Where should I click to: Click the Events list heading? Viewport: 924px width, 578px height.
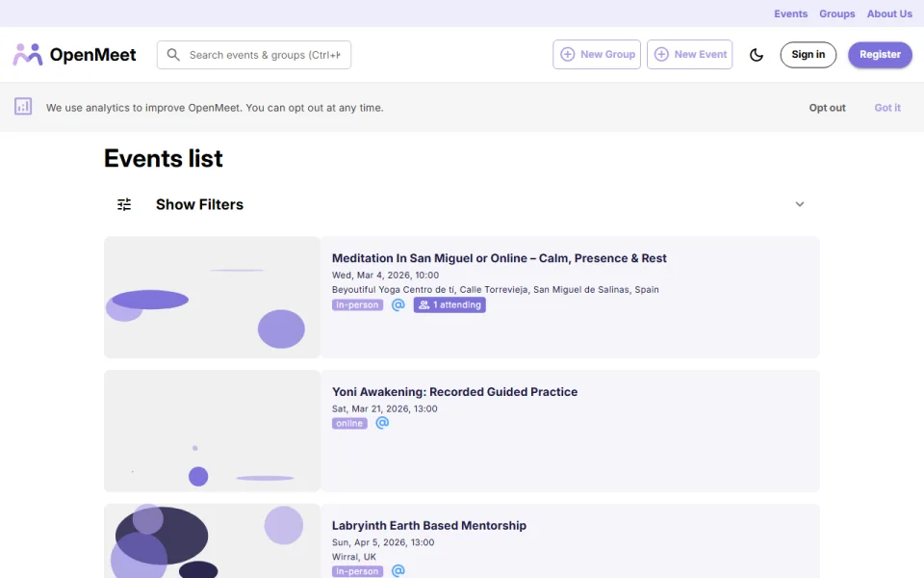[x=164, y=158]
